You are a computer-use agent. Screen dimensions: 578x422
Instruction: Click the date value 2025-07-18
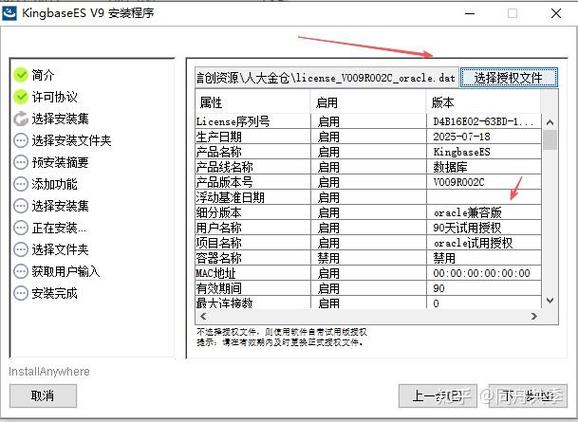(462, 137)
